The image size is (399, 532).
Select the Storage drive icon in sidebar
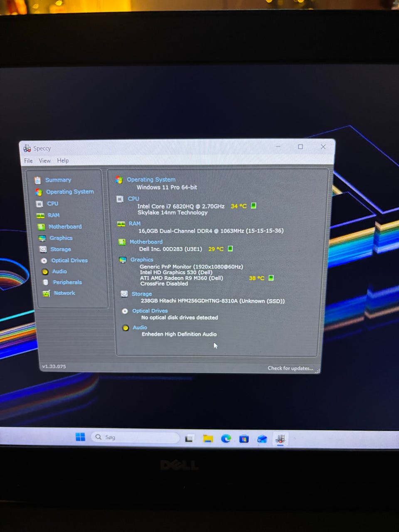coord(43,249)
